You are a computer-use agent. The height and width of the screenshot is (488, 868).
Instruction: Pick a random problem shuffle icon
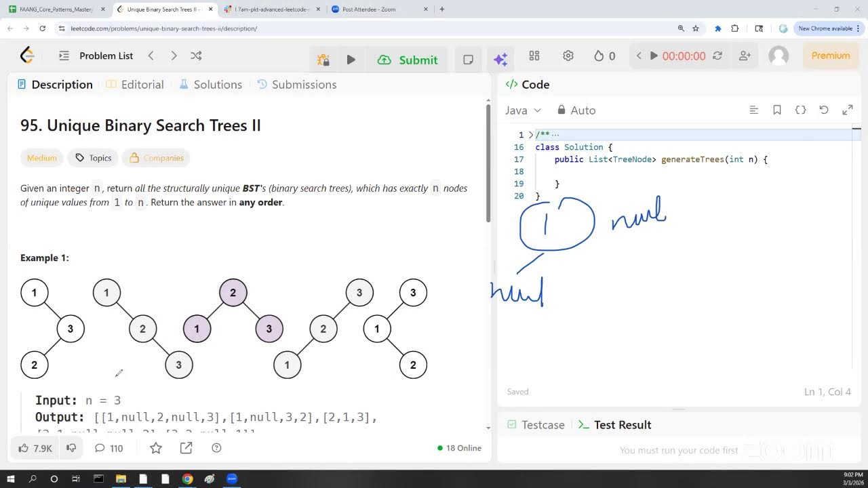196,56
